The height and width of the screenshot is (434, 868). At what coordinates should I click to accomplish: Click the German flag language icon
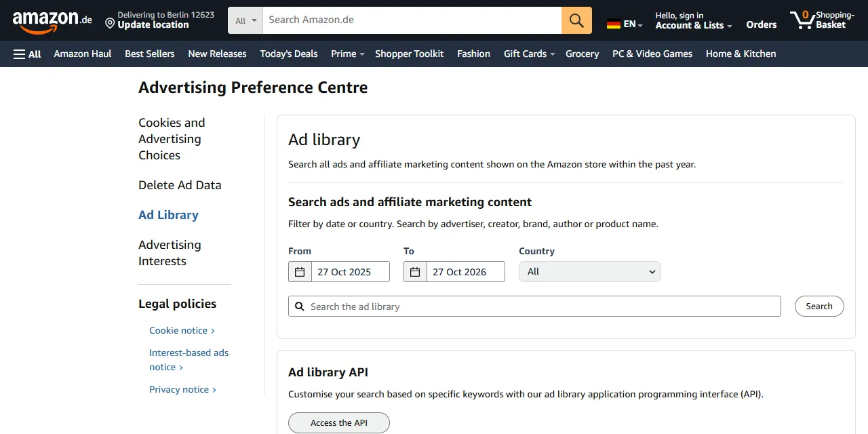click(x=614, y=24)
